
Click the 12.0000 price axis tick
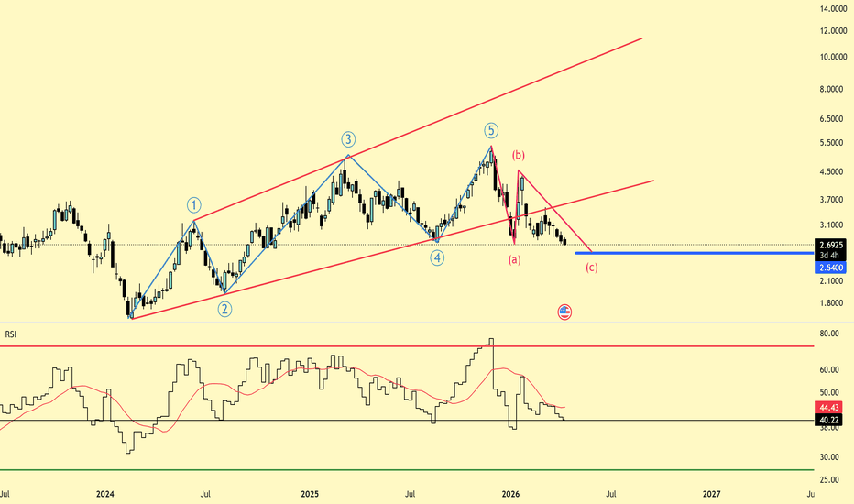pos(833,31)
